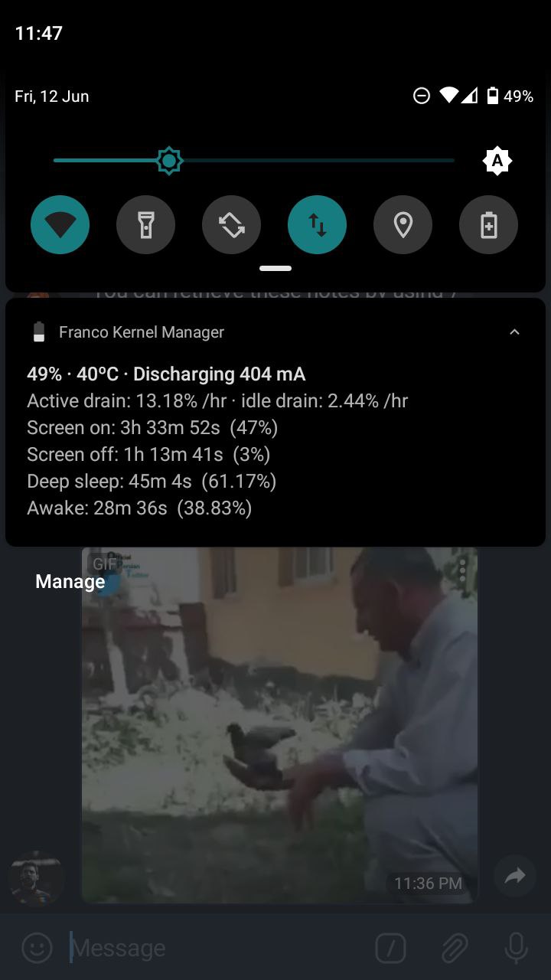Open the Manage notifications button

(70, 582)
